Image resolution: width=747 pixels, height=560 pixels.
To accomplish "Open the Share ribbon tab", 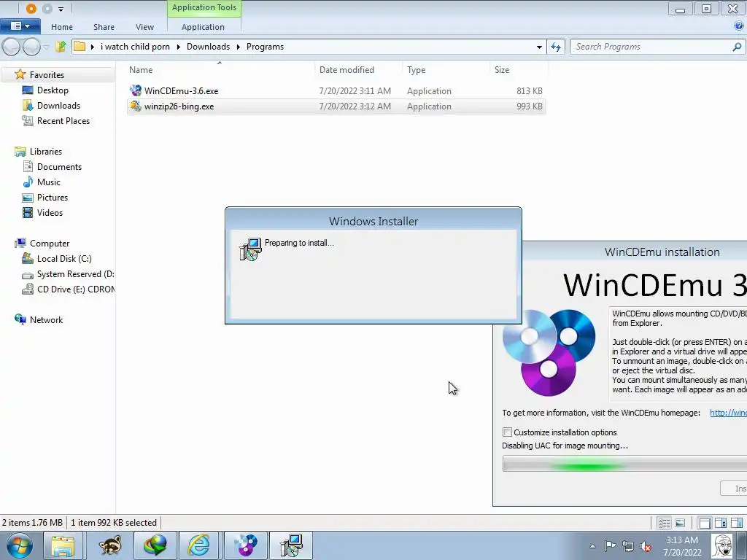I will pos(104,27).
